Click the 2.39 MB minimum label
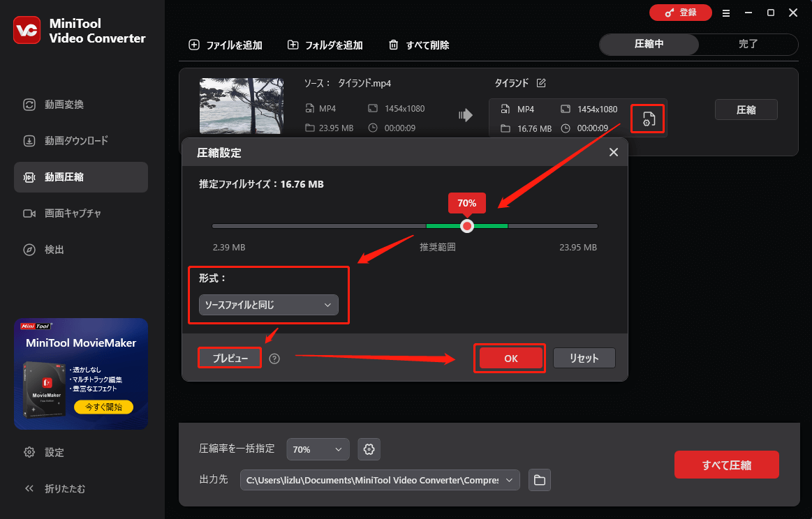The width and height of the screenshot is (812, 519). coord(229,248)
